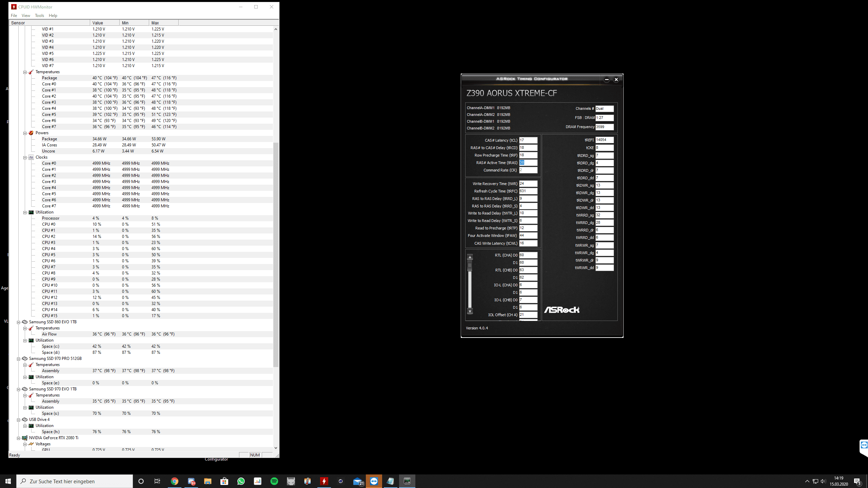The image size is (868, 488).
Task: Click RTL list scroll up arrow in Timing Configurator
Action: 470,257
